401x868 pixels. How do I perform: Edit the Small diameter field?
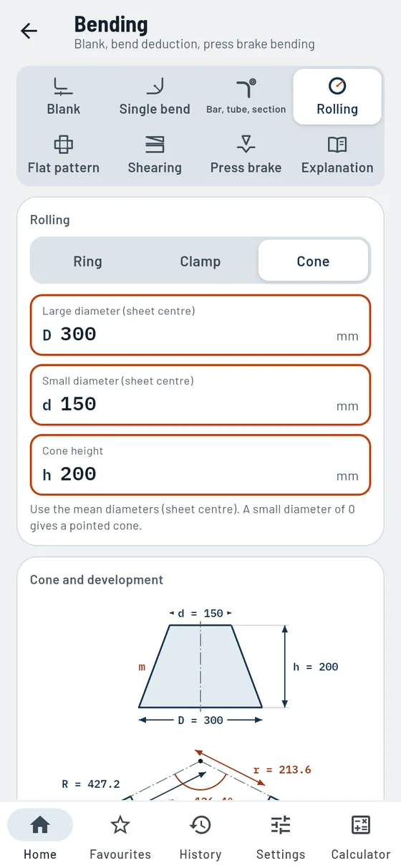coord(200,395)
